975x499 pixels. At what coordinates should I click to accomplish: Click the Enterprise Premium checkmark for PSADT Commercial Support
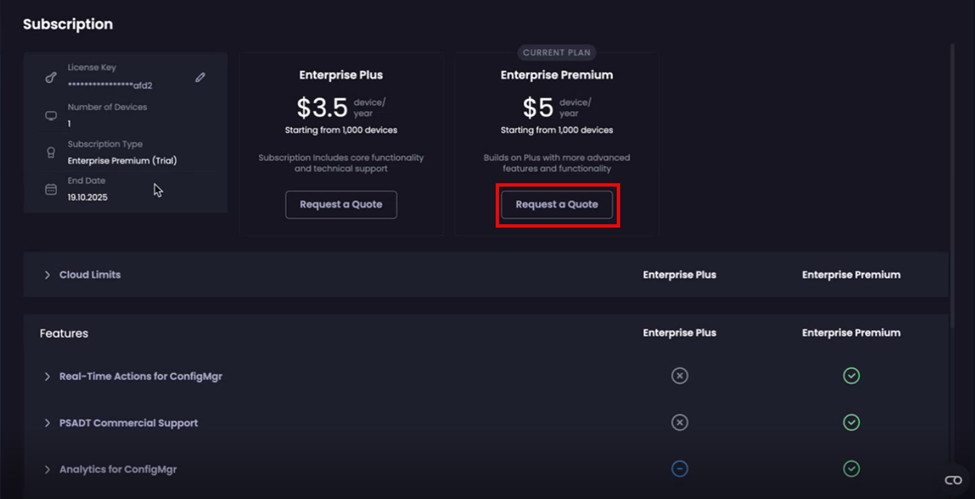point(851,422)
